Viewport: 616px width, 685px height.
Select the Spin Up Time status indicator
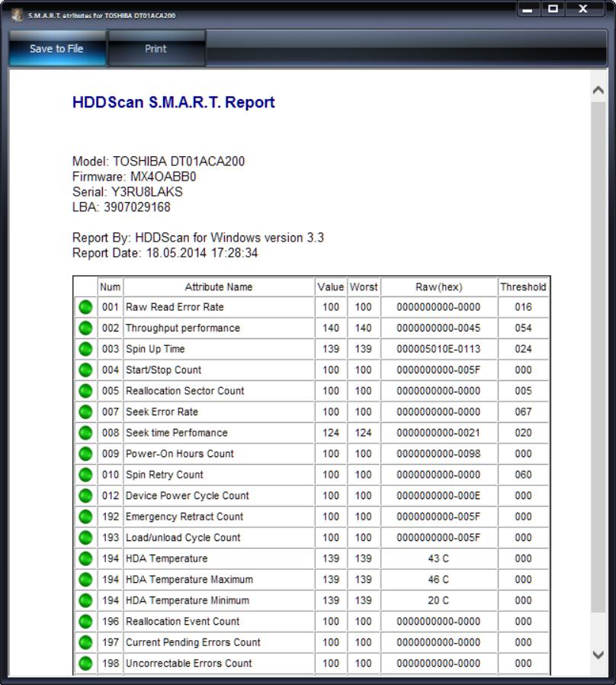point(85,349)
